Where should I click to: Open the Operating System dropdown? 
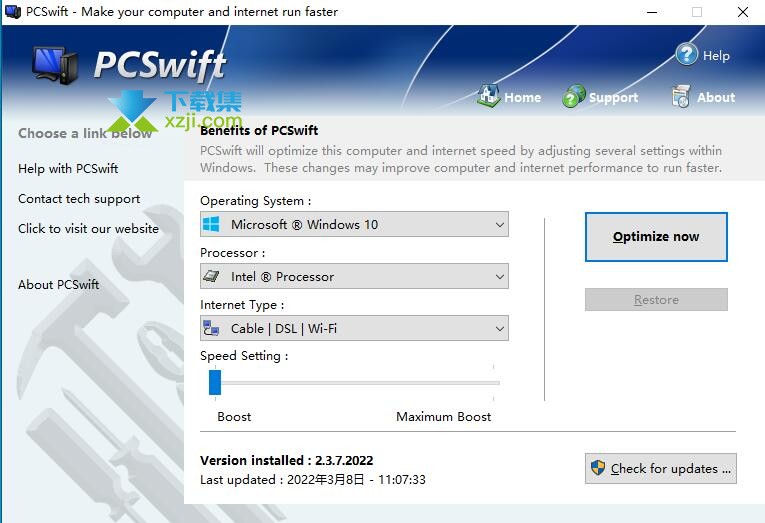tap(354, 224)
